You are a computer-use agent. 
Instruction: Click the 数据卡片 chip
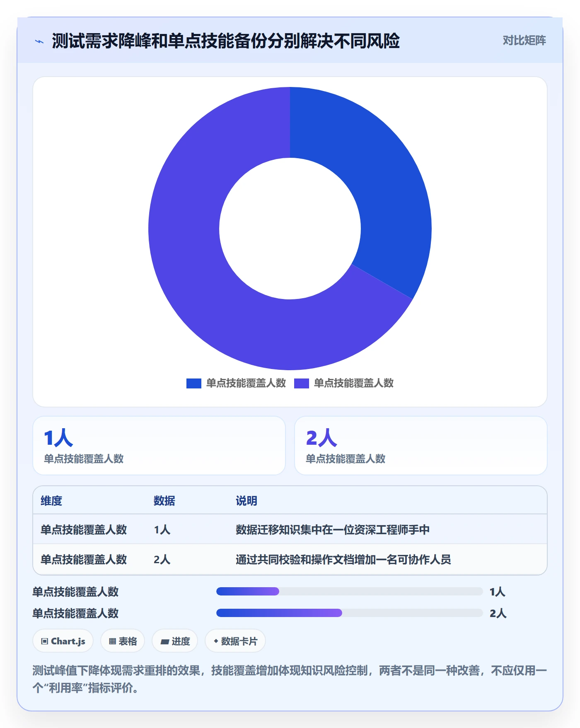(235, 641)
